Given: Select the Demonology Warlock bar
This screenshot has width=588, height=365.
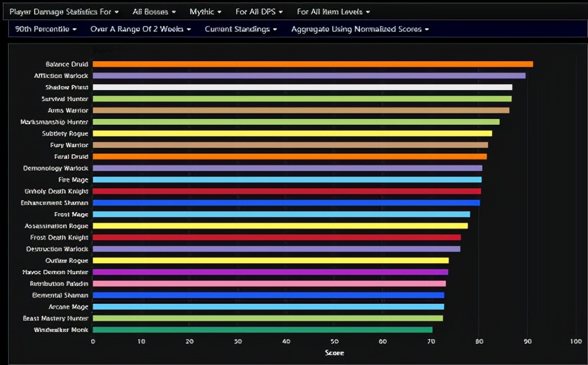Looking at the screenshot, I should coord(288,168).
